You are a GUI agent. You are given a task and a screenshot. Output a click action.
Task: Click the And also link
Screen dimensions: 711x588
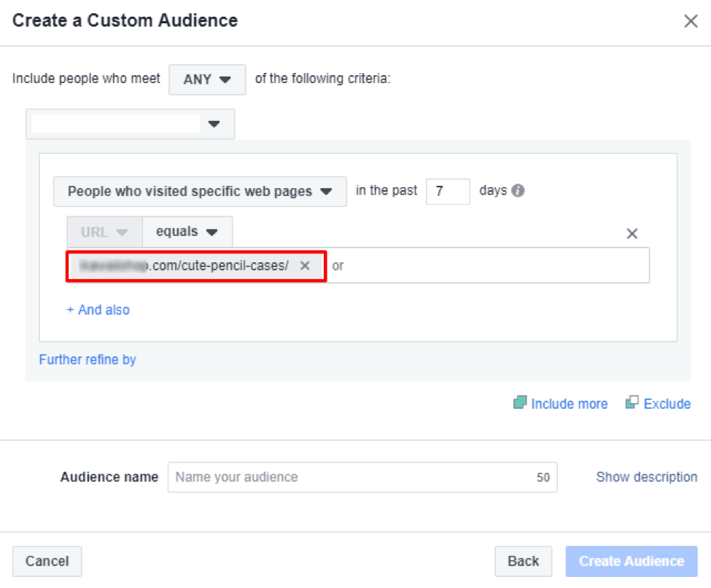[98, 310]
